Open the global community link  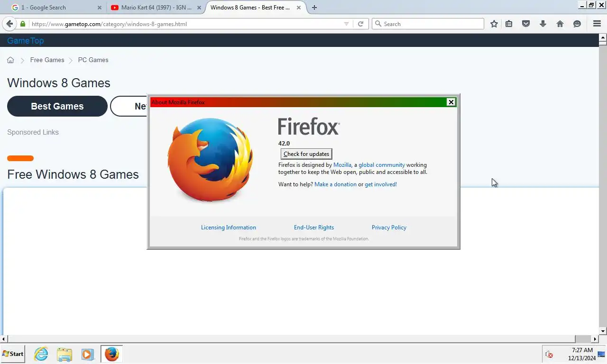(x=382, y=165)
